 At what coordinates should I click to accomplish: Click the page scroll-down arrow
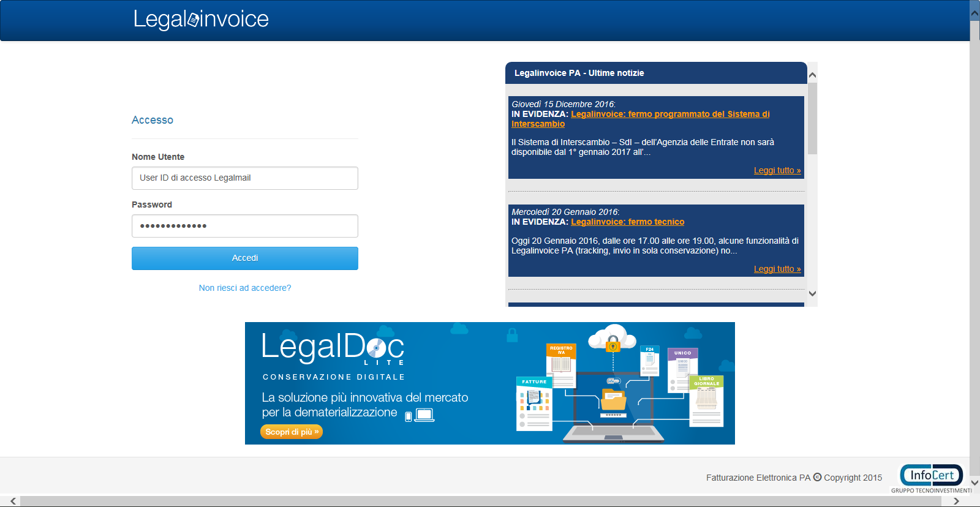click(x=974, y=483)
